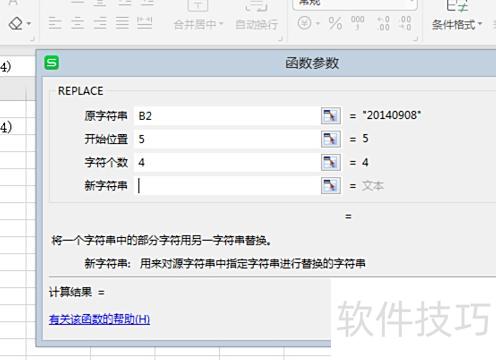The width and height of the screenshot is (496, 360).
Task: Apply percent style format
Action: coord(335,23)
